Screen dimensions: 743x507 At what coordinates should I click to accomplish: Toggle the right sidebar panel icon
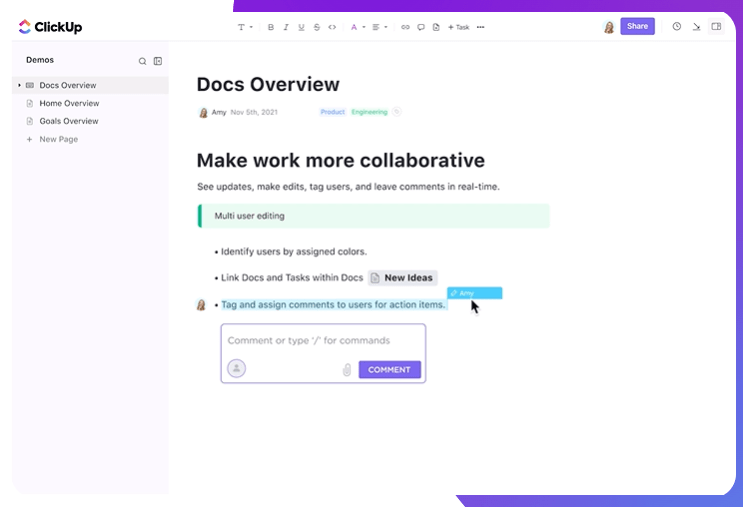716,27
